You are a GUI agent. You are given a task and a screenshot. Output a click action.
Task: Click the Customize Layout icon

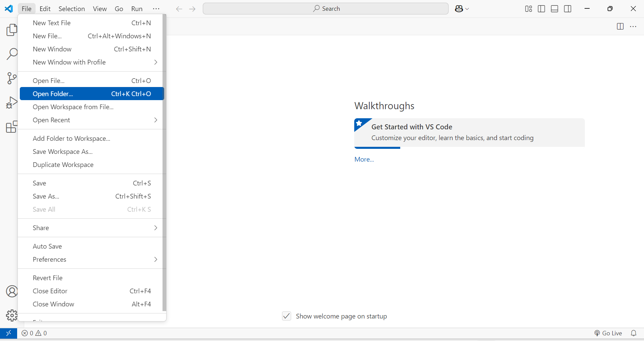[x=528, y=9]
